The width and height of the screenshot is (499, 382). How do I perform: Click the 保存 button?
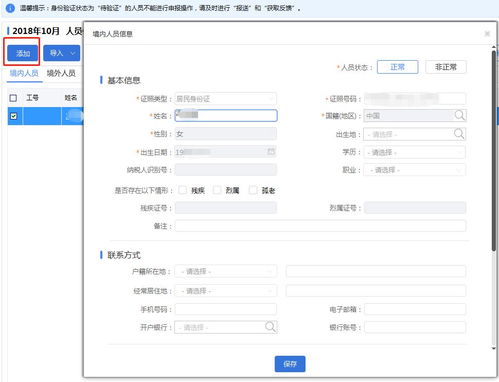coord(290,364)
